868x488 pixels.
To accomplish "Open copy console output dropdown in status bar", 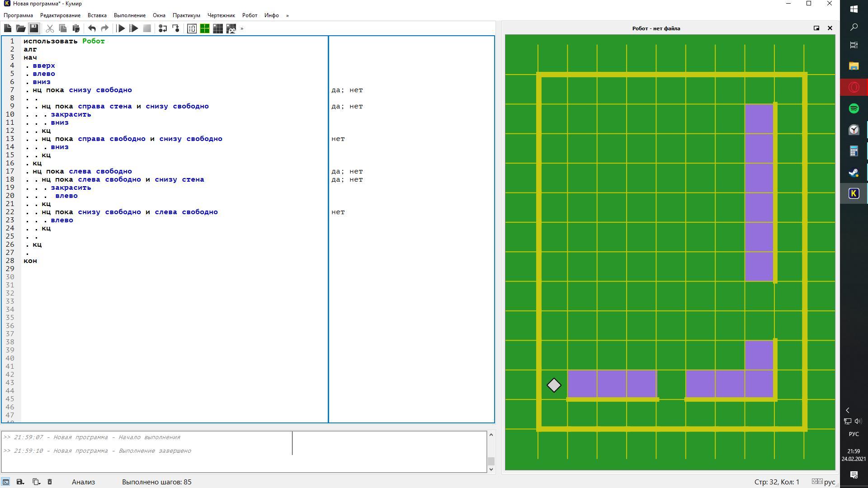I will (x=36, y=482).
